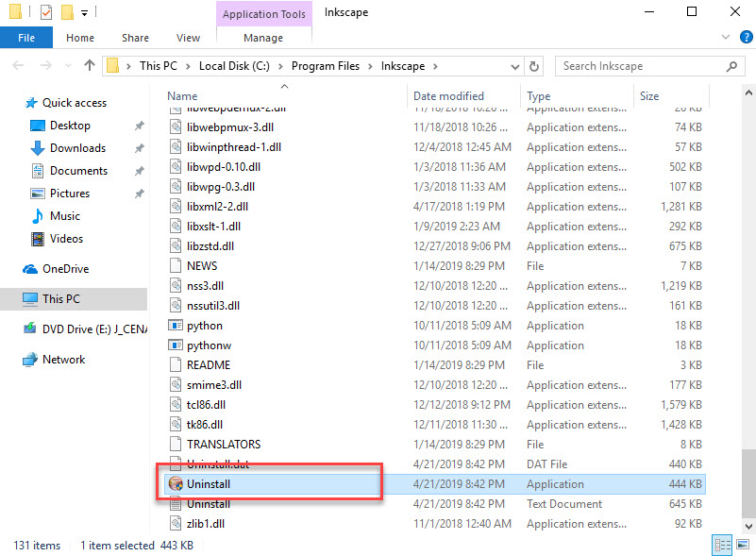Go up one folder level with the Up arrow
Image resolution: width=756 pixels, height=556 pixels.
(90, 65)
